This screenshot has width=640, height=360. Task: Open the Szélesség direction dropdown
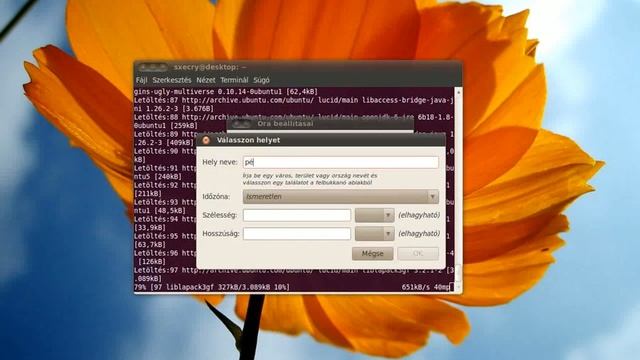coord(375,215)
